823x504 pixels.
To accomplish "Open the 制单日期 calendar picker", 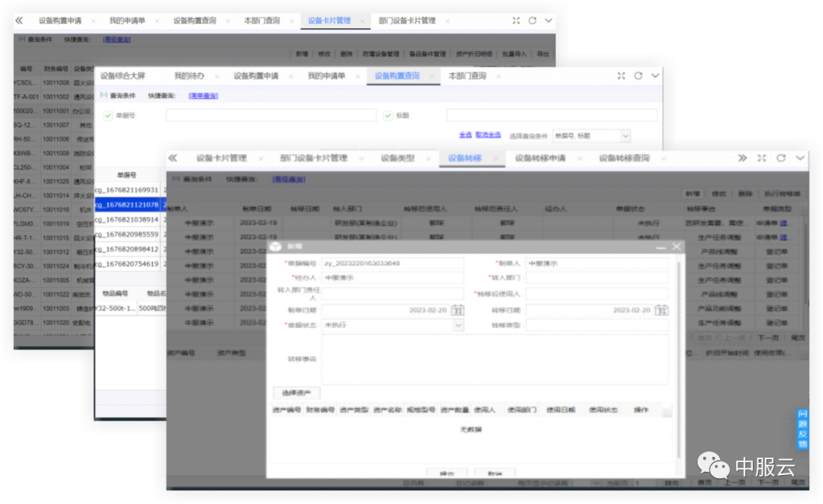I will [x=458, y=310].
